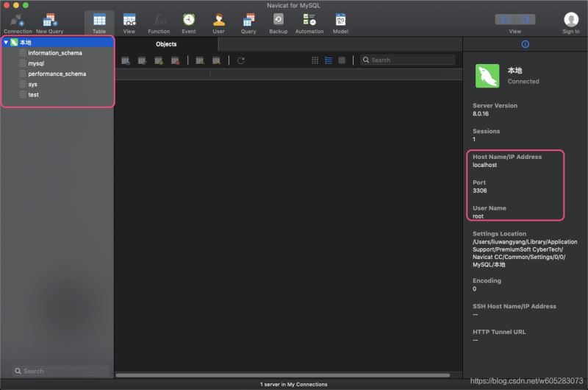Select the information_schema database
The height and width of the screenshot is (390, 588).
pyautogui.click(x=54, y=53)
